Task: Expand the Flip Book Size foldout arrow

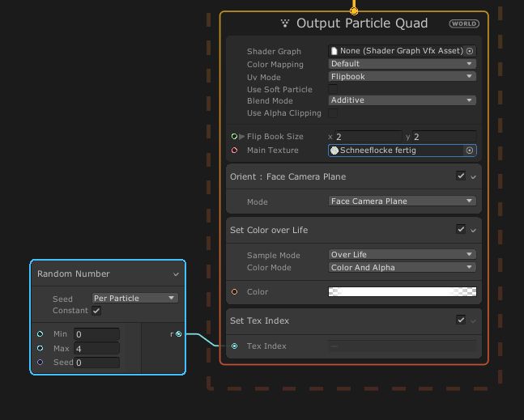Action: coord(242,137)
